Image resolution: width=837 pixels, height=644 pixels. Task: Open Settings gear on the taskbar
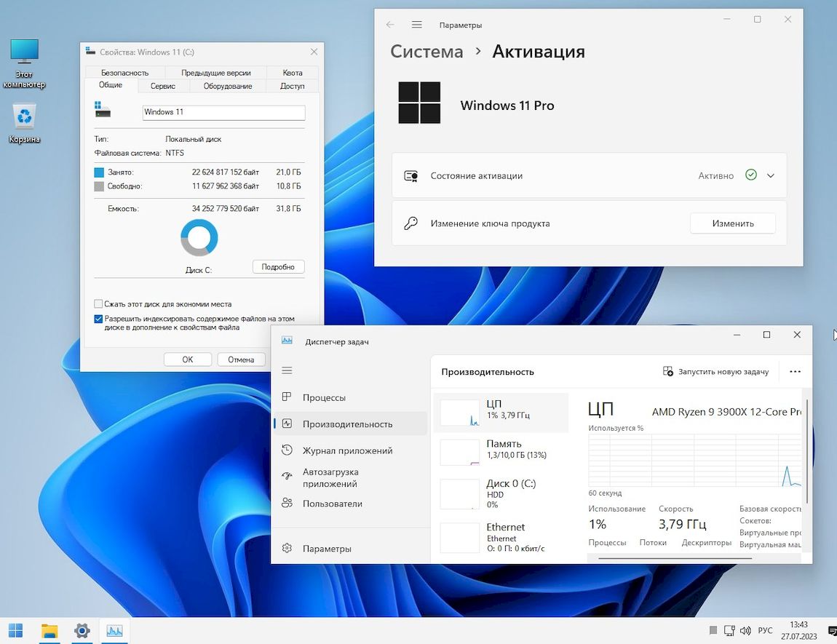(x=82, y=631)
